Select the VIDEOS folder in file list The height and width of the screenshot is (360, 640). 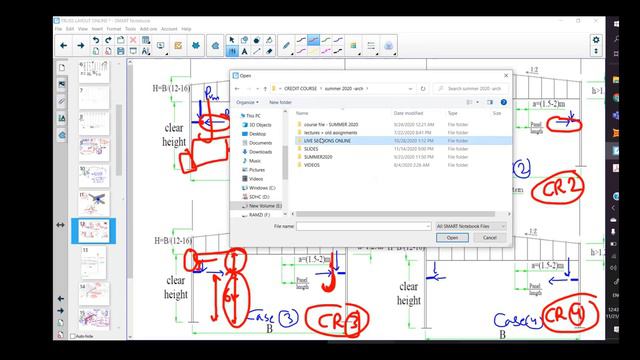coord(311,165)
